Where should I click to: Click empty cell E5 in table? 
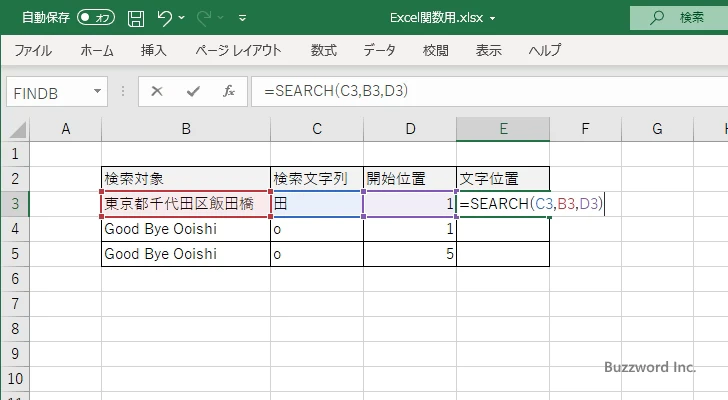503,254
